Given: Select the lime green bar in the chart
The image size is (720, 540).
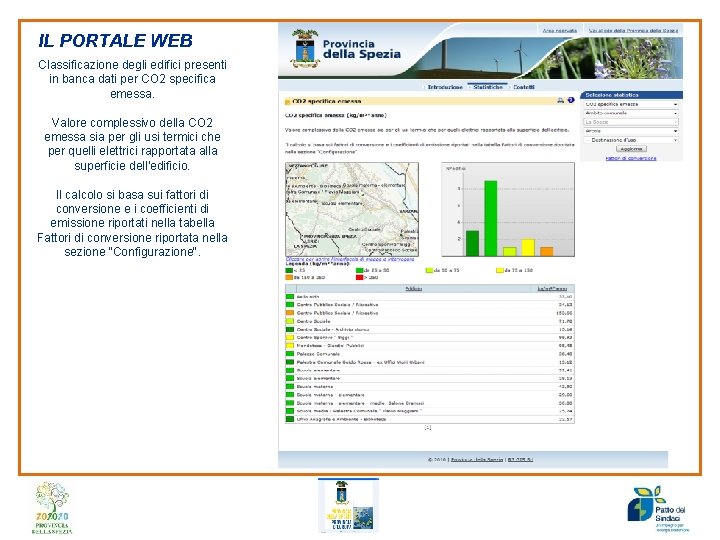Looking at the screenshot, I should coord(509,251).
